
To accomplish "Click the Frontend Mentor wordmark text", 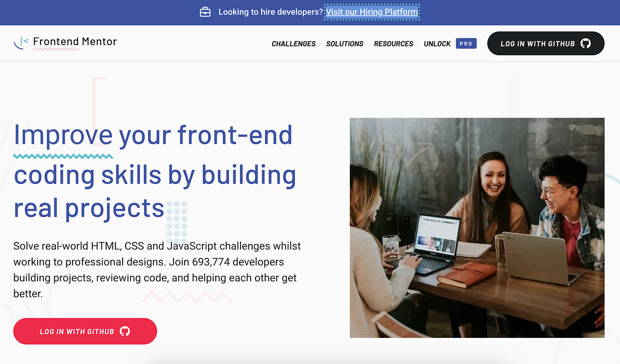I will tap(75, 42).
